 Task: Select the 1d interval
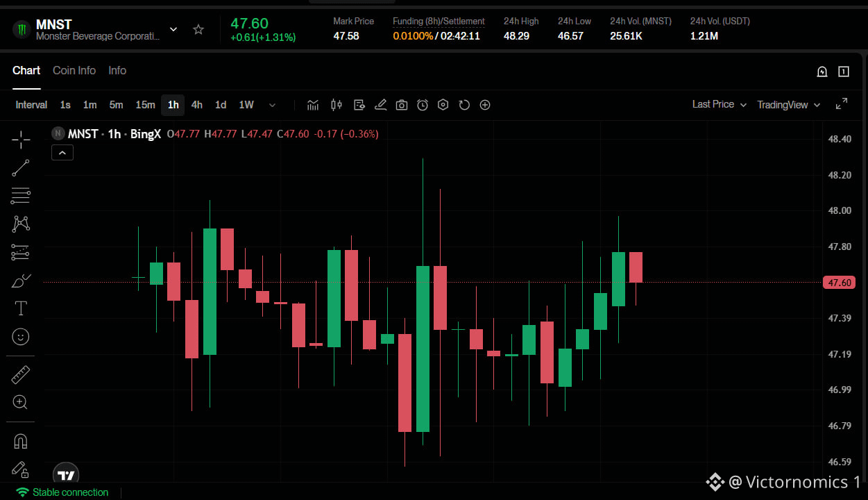pyautogui.click(x=221, y=105)
